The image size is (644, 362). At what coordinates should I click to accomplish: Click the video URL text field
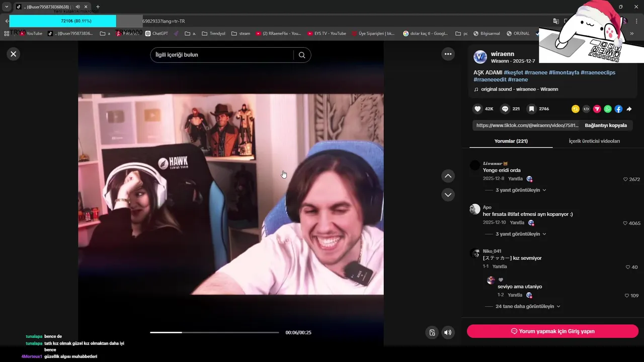(x=527, y=125)
